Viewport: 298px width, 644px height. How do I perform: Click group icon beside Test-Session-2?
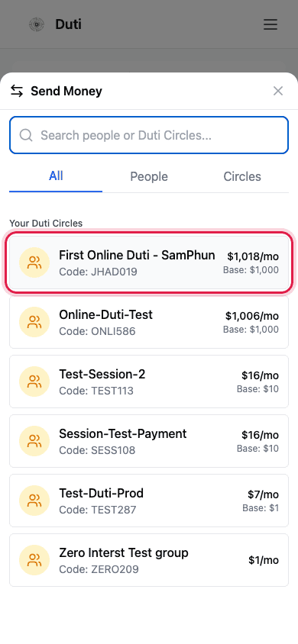pos(34,382)
